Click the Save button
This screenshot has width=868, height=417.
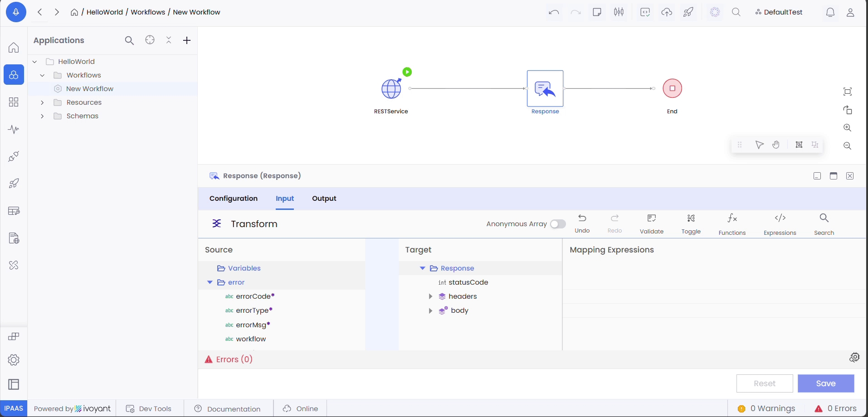825,383
